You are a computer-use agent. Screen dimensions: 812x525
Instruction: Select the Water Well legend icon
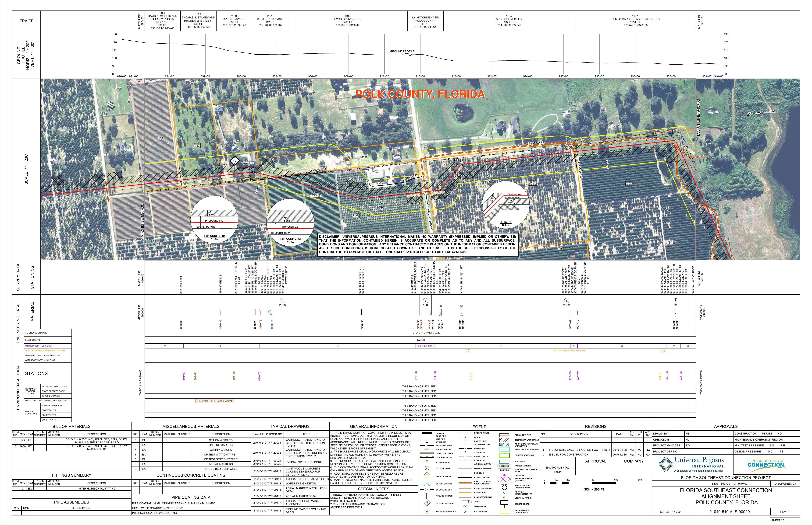click(465, 506)
